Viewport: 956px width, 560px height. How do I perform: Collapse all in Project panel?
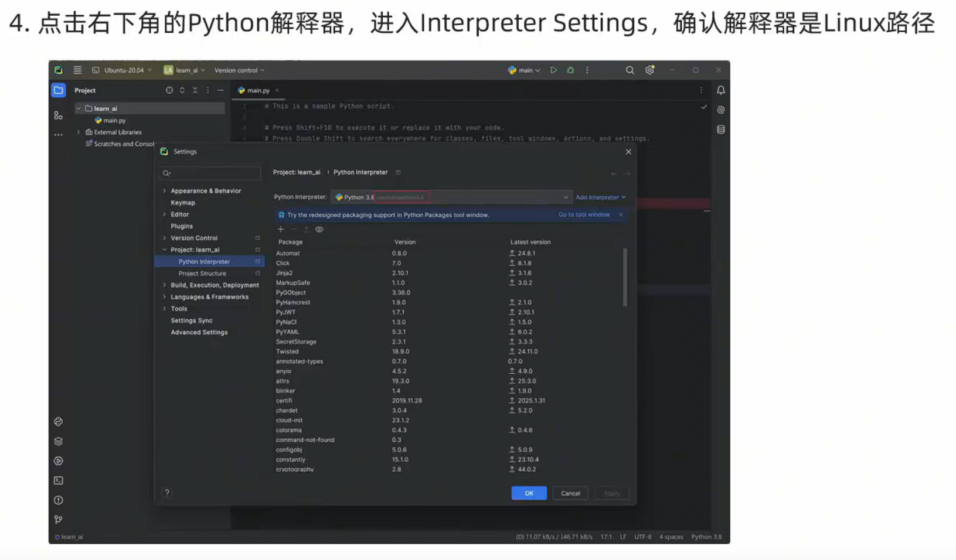coord(195,90)
